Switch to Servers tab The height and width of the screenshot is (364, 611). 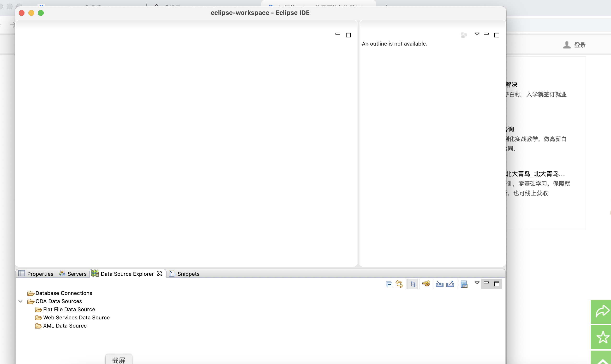[73, 274]
